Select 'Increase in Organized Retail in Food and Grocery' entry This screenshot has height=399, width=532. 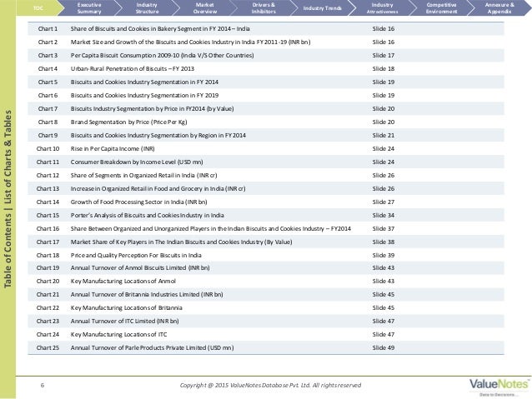(158, 188)
